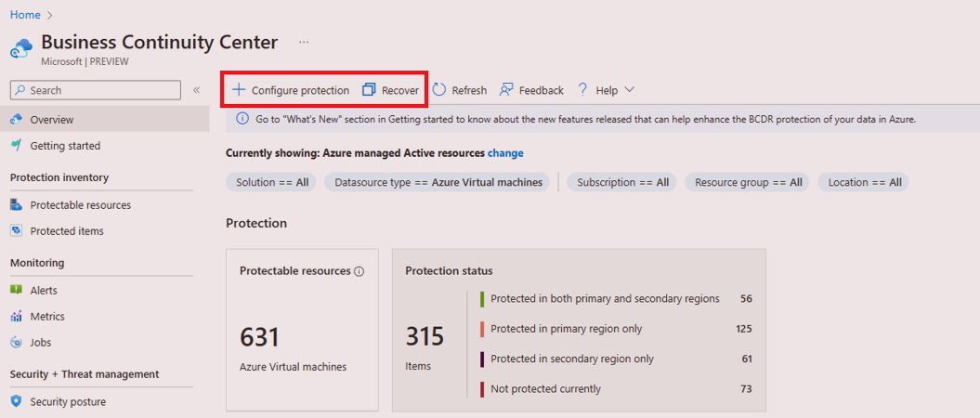Screen dimensions: 980x418
Task: Open the Datasource type filter pill
Action: pyautogui.click(x=438, y=182)
